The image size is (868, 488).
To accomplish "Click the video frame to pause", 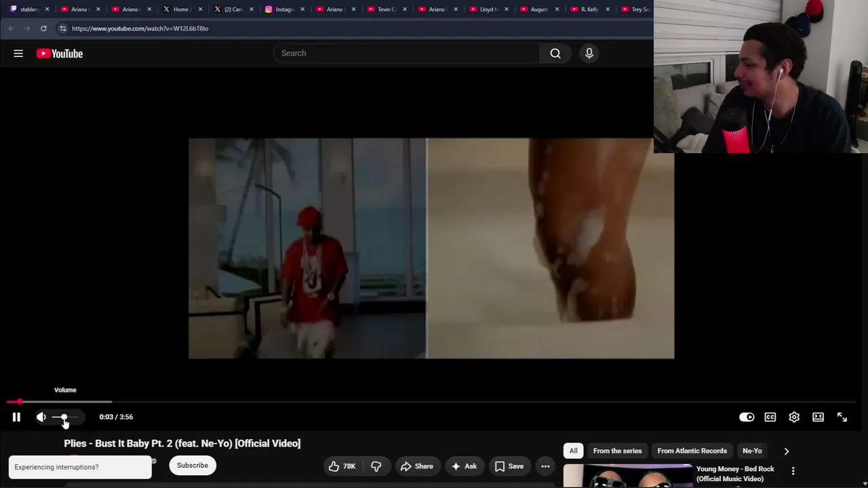I will pos(431,248).
